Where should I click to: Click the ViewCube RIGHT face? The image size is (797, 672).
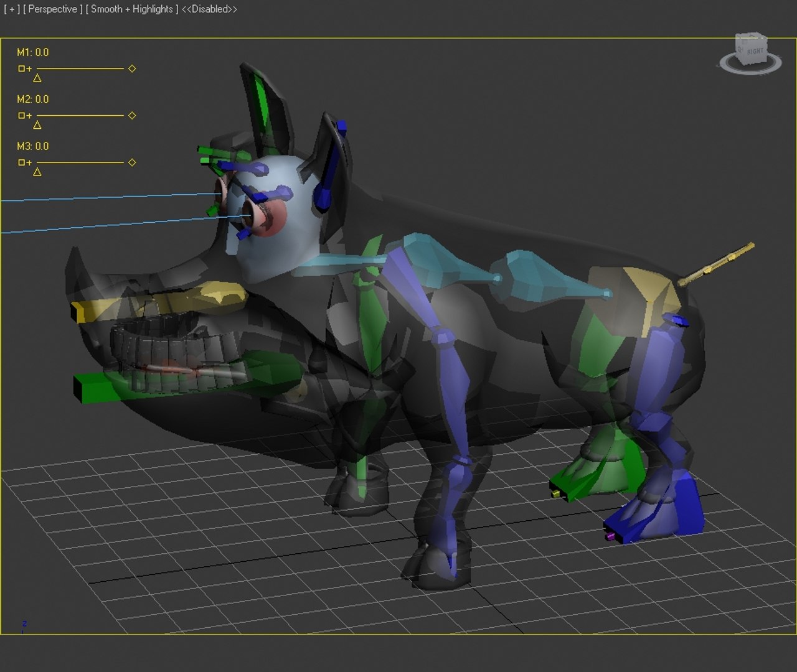[754, 50]
